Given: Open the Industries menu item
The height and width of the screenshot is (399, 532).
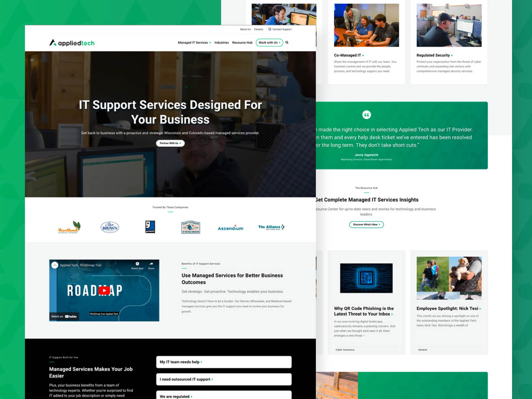Looking at the screenshot, I should pos(221,43).
